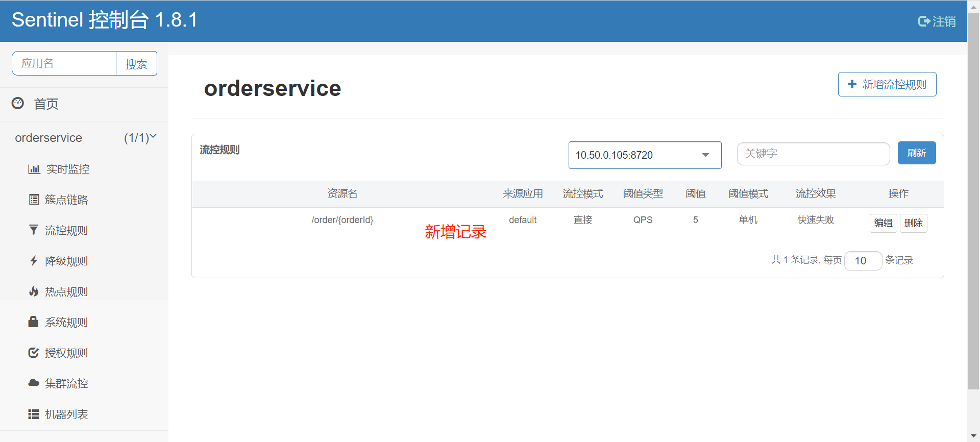Click the scrollbar down arrow
This screenshot has width=980, height=442.
pyautogui.click(x=973, y=436)
